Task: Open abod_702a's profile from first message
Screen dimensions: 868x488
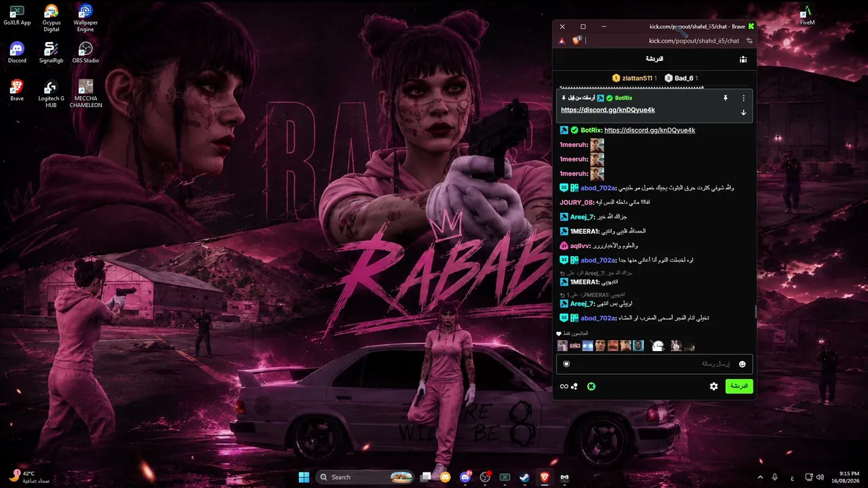Action: tap(598, 188)
